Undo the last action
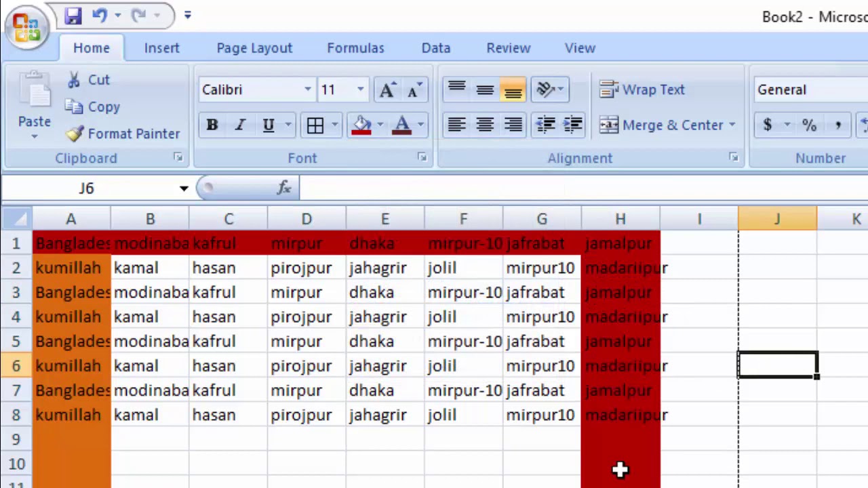868x488 pixels. coord(100,15)
